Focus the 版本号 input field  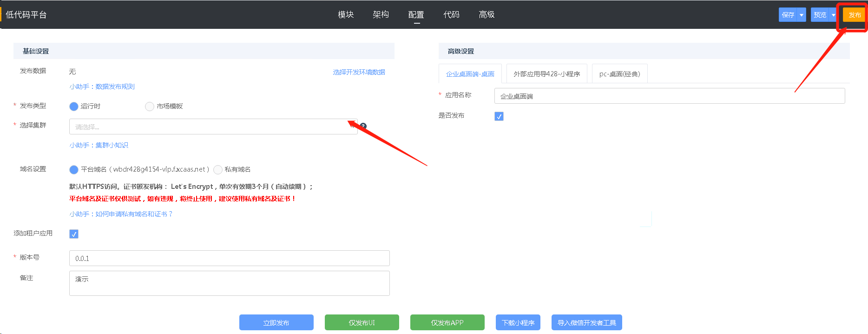pos(229,258)
